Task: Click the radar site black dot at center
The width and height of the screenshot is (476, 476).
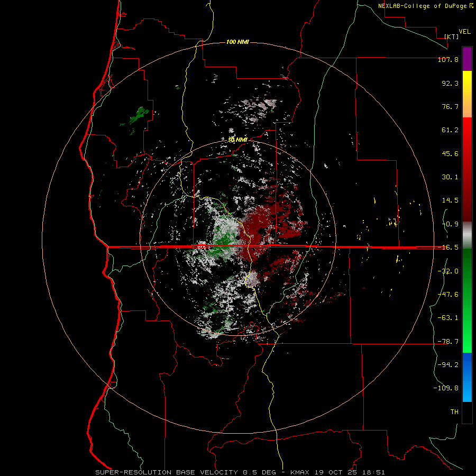Action: 239,237
